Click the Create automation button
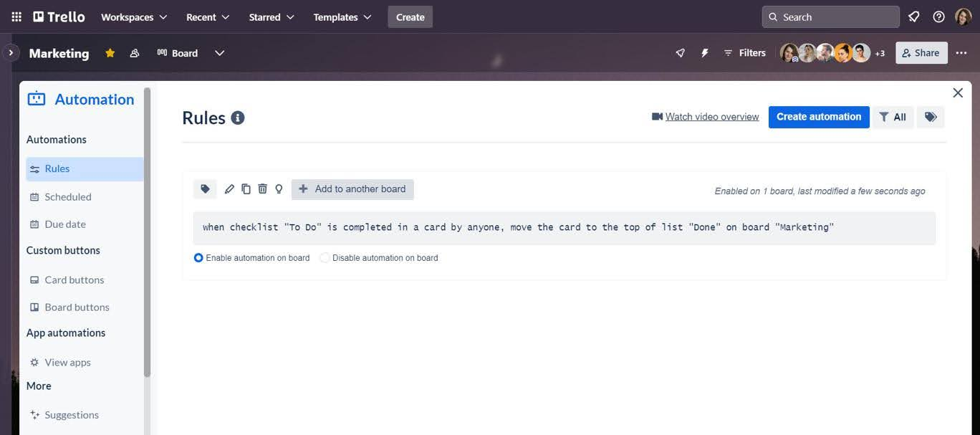This screenshot has height=435, width=980. tap(818, 117)
